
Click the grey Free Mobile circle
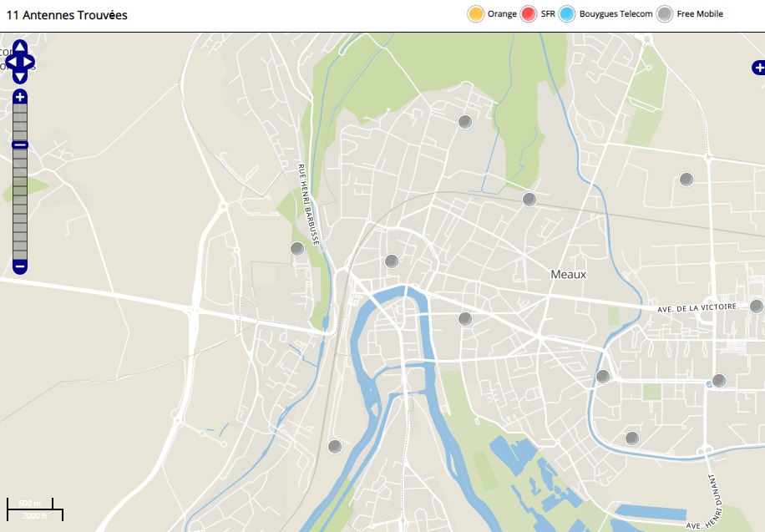coord(664,14)
